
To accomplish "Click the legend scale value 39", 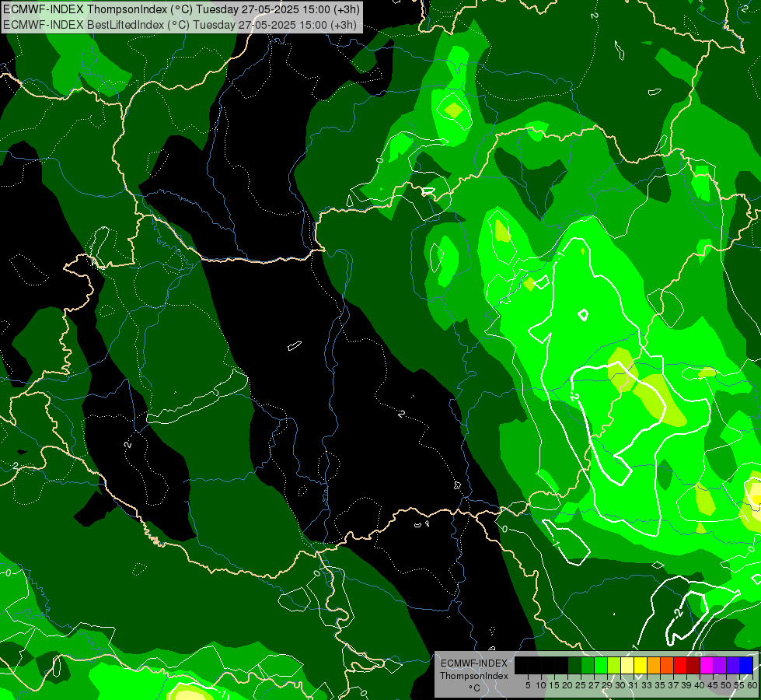I will [x=686, y=685].
